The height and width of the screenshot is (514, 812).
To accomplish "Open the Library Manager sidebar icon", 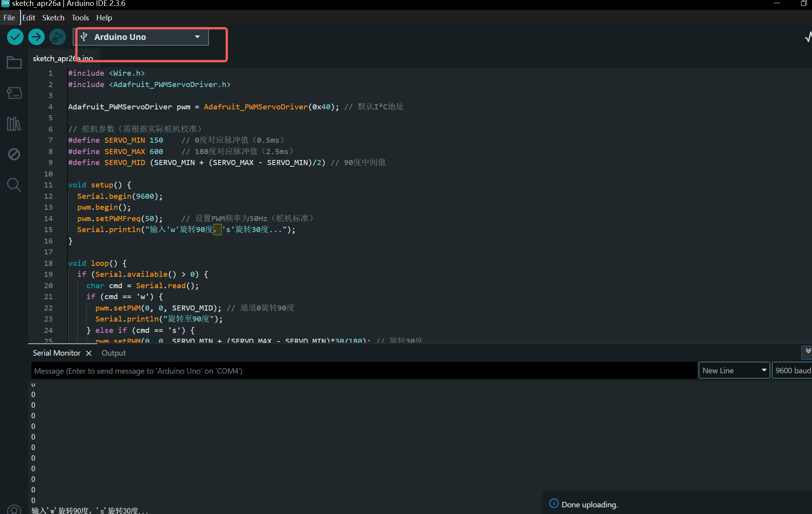I will pyautogui.click(x=14, y=124).
